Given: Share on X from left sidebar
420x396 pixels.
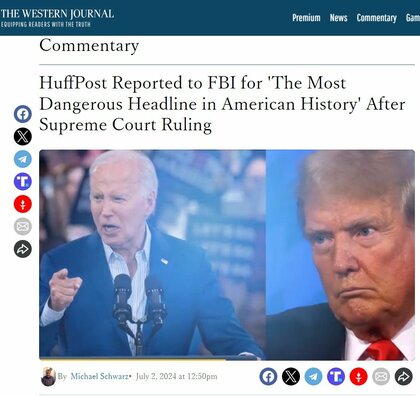Looking at the screenshot, I should (x=23, y=136).
